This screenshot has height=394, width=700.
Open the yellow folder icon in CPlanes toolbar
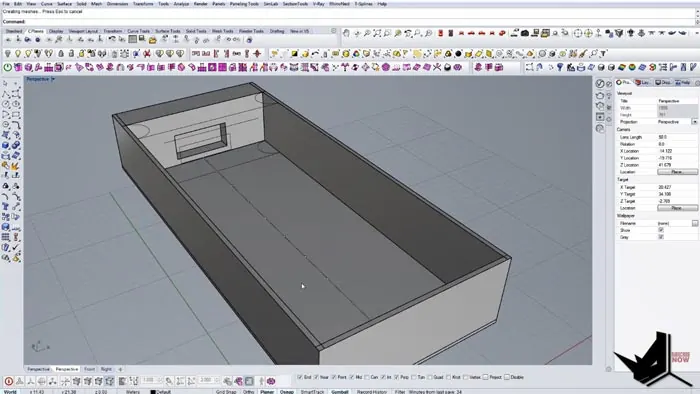pyautogui.click(x=153, y=40)
